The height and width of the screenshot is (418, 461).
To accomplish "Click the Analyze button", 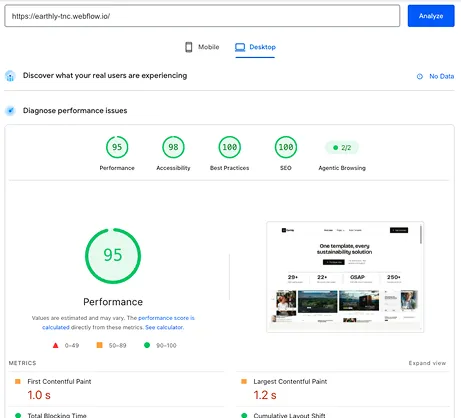I will pyautogui.click(x=431, y=16).
